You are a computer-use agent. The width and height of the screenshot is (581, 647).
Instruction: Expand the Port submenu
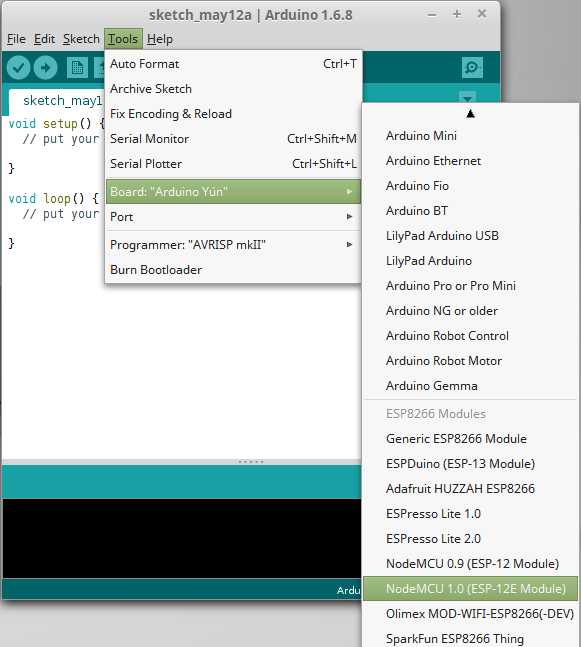233,217
